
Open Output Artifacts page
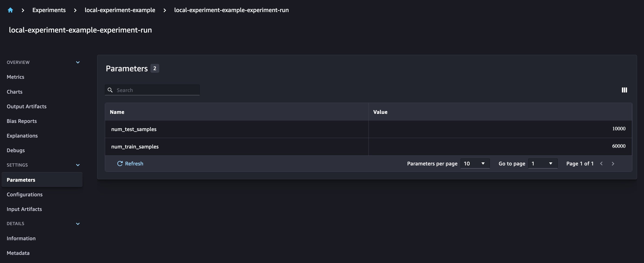point(27,106)
